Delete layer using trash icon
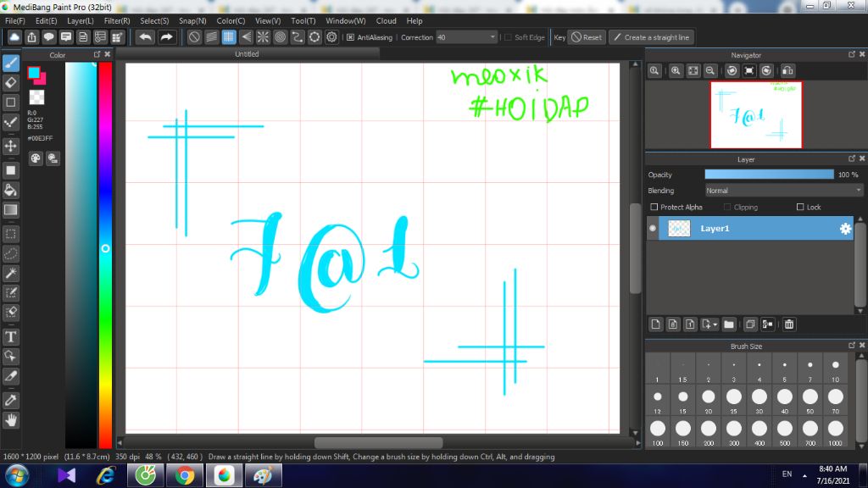The width and height of the screenshot is (868, 488). coord(789,324)
